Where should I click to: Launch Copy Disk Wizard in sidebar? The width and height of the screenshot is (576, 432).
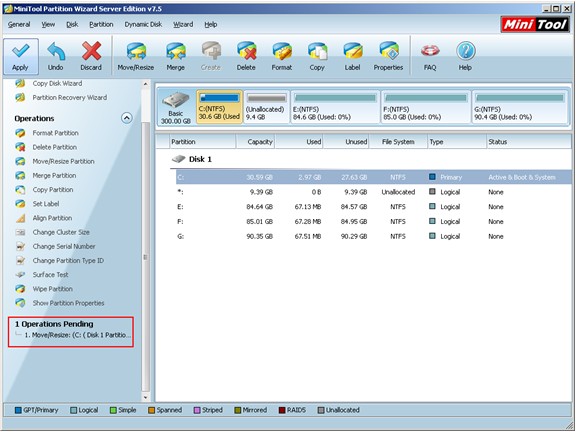(48, 83)
